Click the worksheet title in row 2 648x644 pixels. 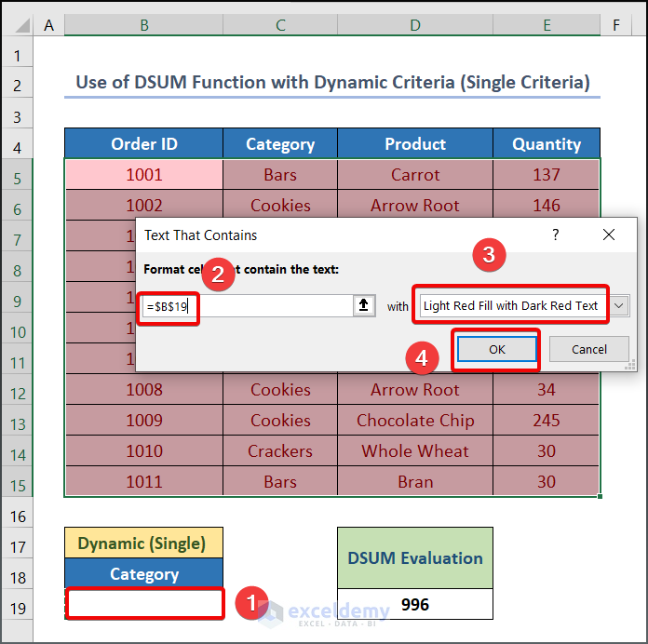click(332, 82)
